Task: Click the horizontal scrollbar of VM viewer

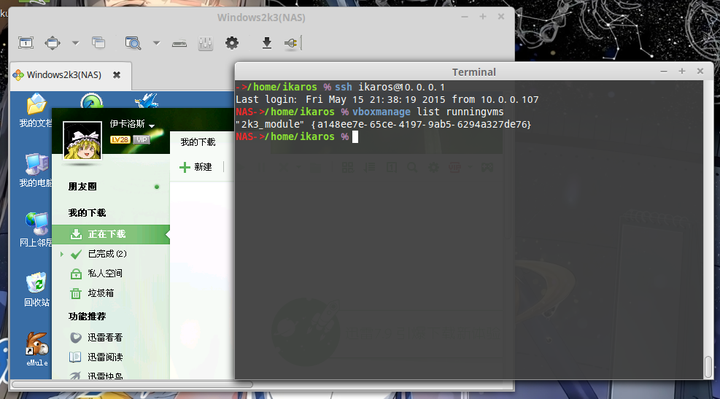Action: (x=132, y=384)
